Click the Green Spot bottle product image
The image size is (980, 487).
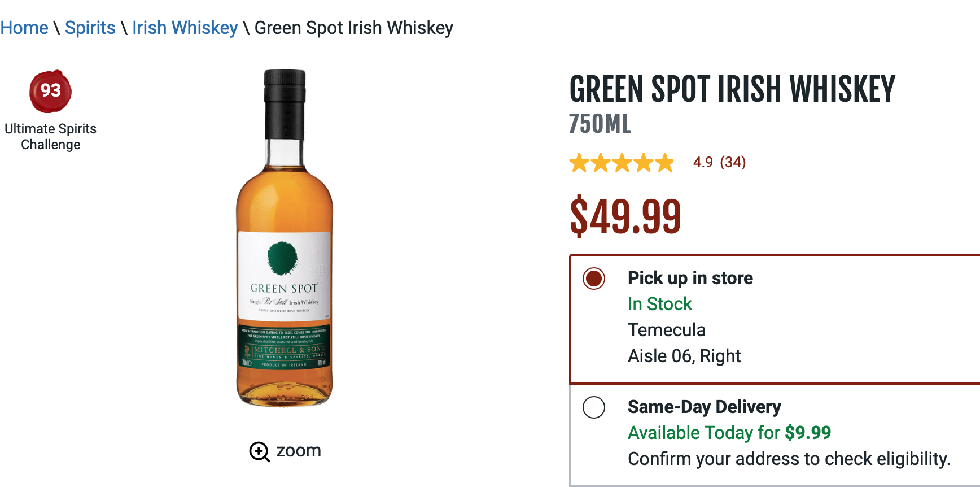click(x=285, y=237)
